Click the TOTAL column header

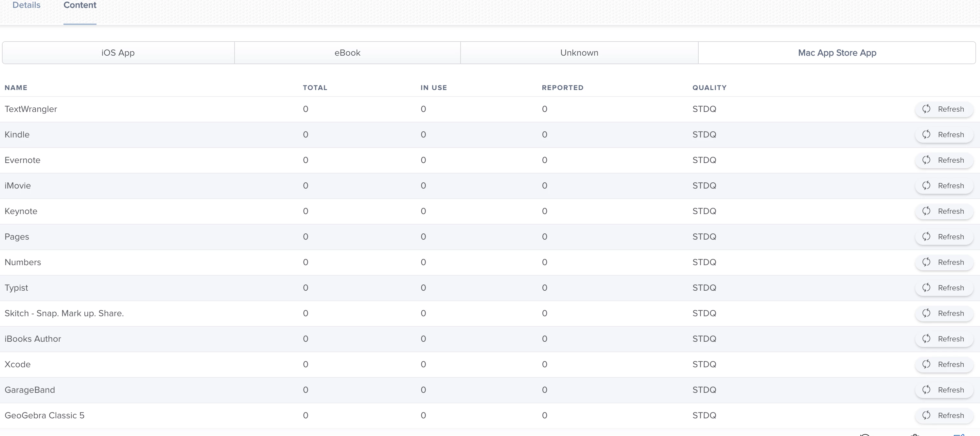click(x=315, y=88)
